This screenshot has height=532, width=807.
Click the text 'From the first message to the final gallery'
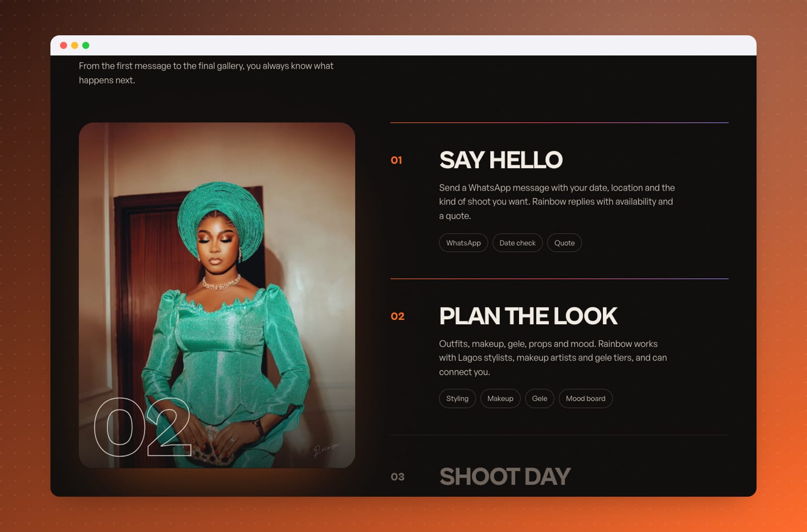tap(161, 66)
